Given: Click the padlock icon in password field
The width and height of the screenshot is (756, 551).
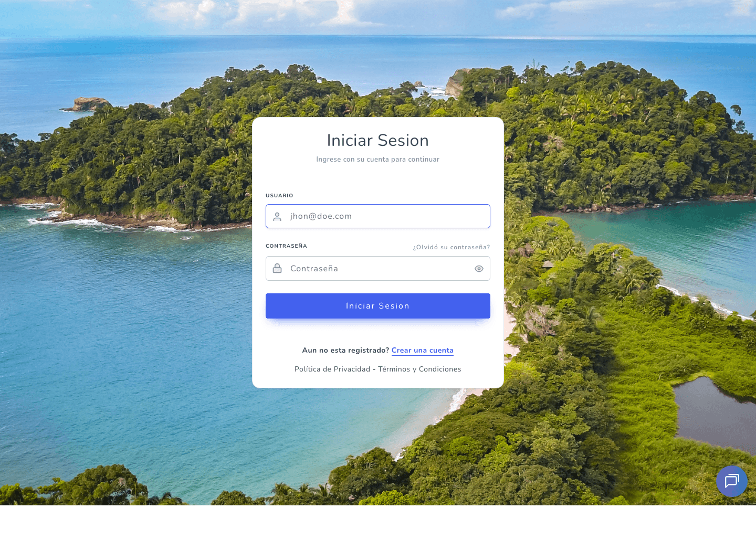Looking at the screenshot, I should pos(277,268).
